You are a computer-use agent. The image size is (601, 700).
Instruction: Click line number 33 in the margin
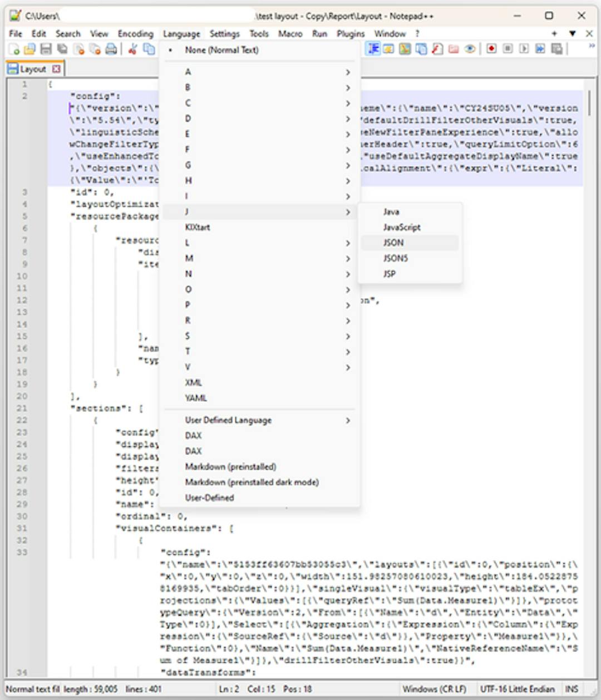[22, 552]
